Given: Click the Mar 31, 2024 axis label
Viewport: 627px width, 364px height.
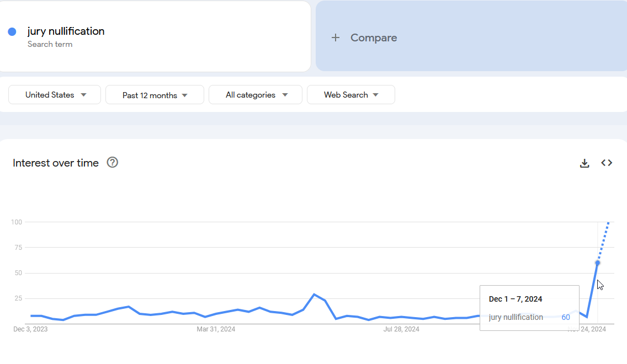Looking at the screenshot, I should pos(216,329).
